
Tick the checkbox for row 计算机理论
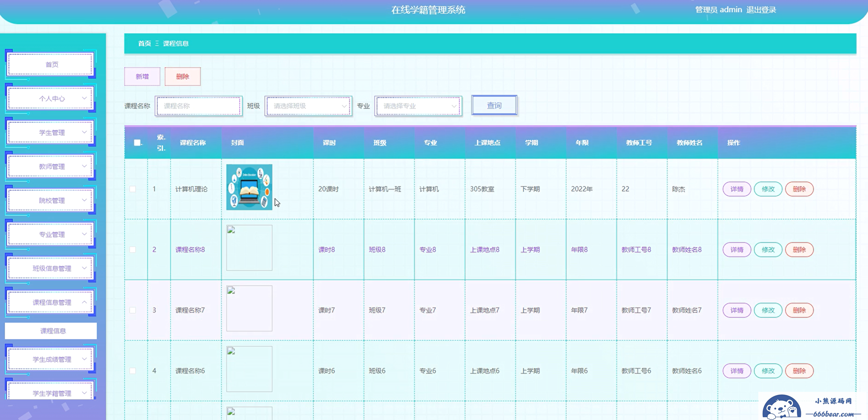133,189
